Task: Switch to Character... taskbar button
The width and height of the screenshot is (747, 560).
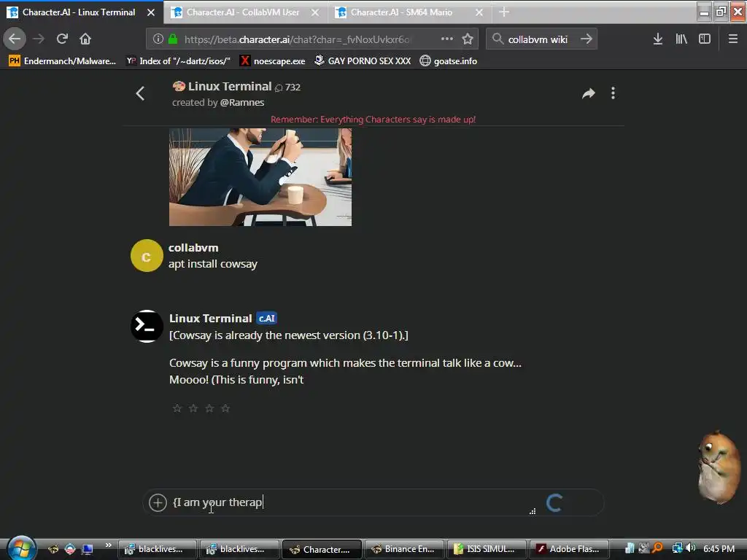Action: (x=322, y=549)
